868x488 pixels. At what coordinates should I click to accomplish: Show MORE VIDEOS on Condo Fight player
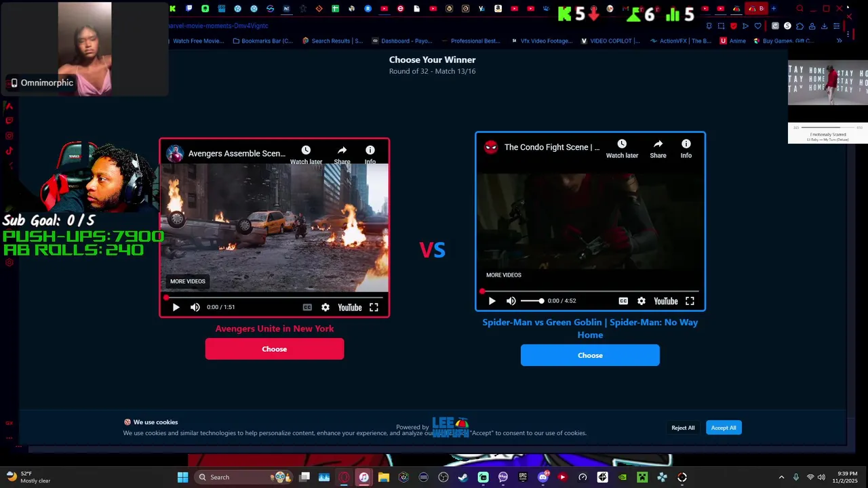[504, 275]
